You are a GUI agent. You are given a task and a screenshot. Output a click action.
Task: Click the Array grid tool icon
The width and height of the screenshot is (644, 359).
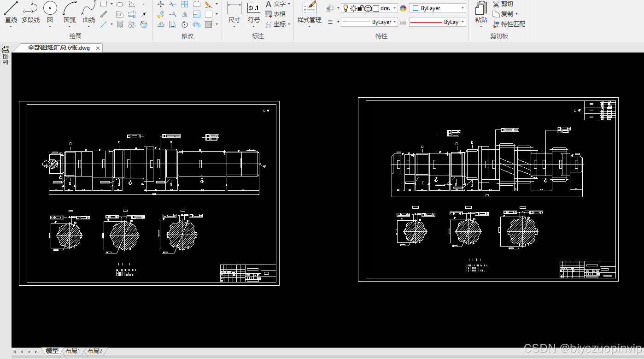185,4
